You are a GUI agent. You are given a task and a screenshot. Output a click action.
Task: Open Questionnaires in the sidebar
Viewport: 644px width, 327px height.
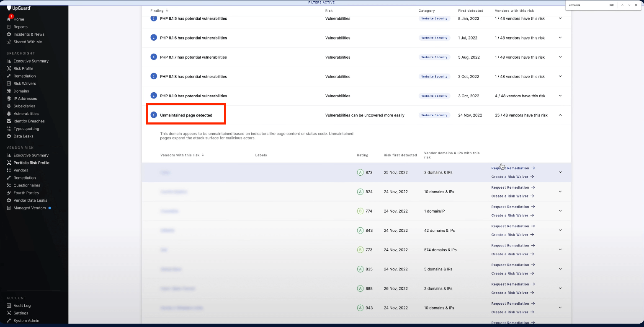coord(27,186)
